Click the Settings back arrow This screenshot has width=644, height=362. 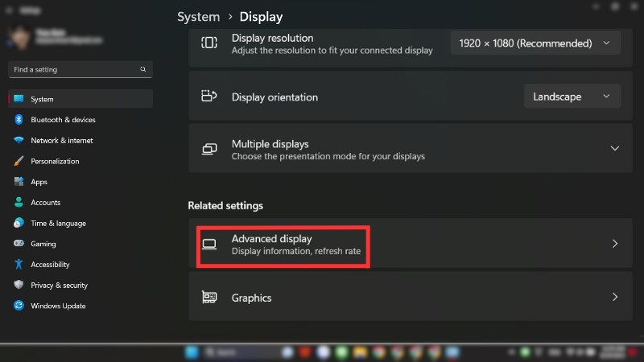pos(9,10)
